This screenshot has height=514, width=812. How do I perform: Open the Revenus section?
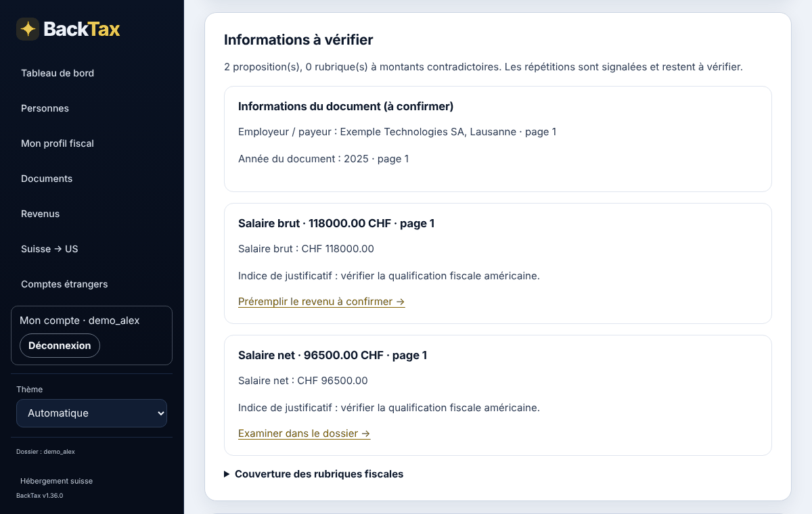pyautogui.click(x=41, y=214)
